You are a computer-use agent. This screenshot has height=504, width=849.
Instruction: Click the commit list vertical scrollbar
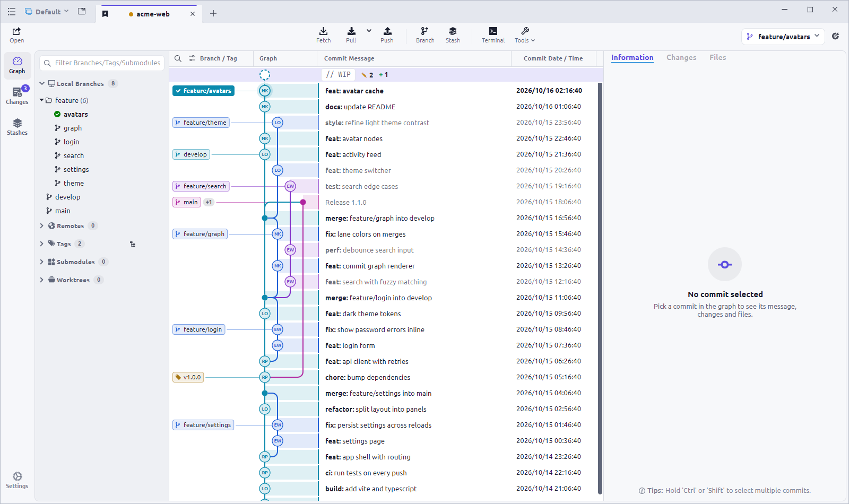point(600,288)
